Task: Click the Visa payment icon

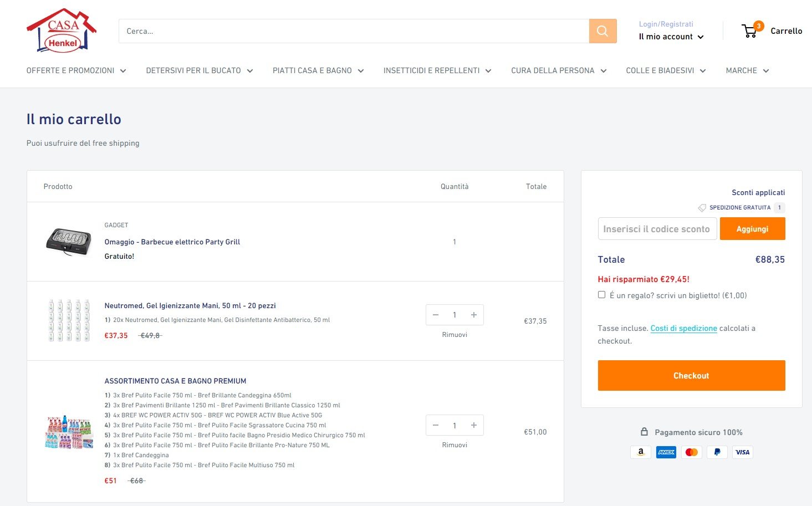Action: (742, 452)
